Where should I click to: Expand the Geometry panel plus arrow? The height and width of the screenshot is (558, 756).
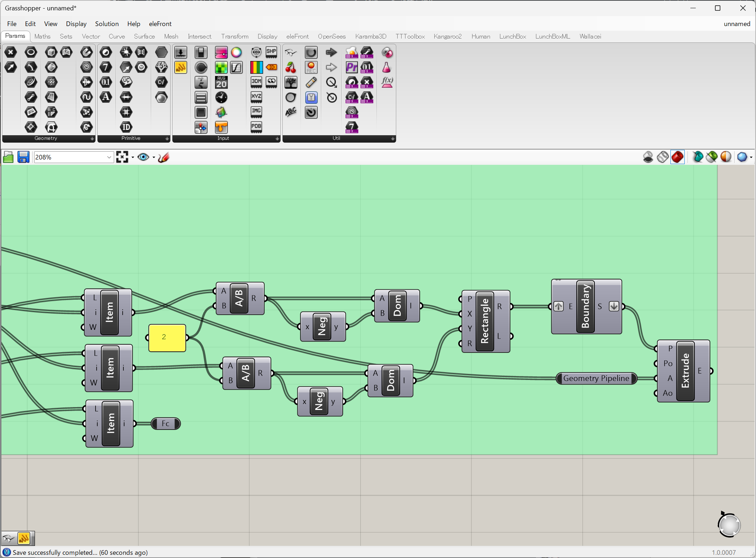pyautogui.click(x=92, y=138)
